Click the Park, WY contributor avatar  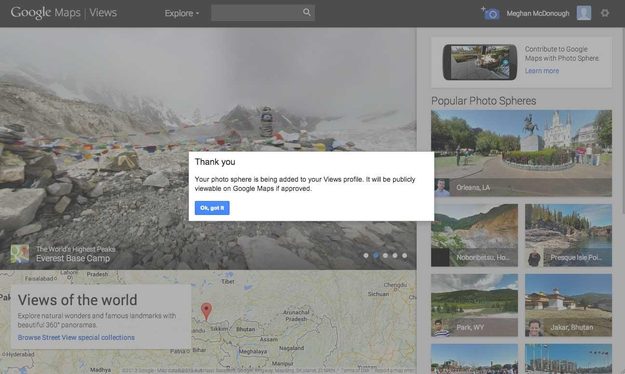(x=440, y=327)
